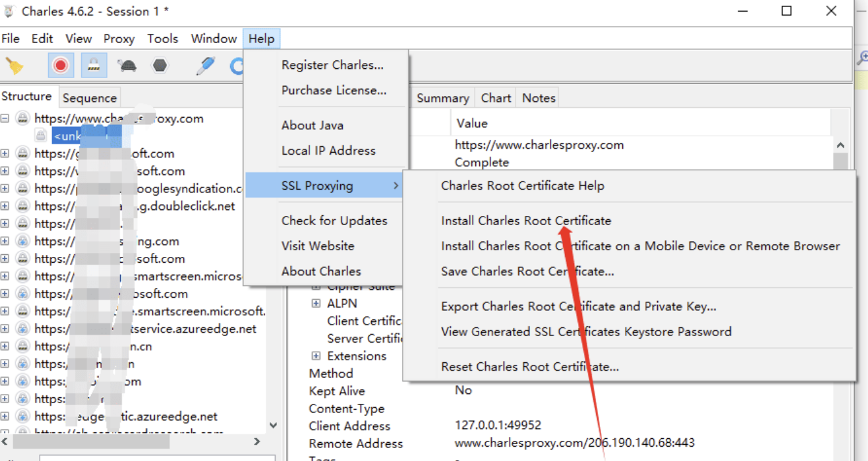Choose Install Charles Root Certificate

point(526,220)
